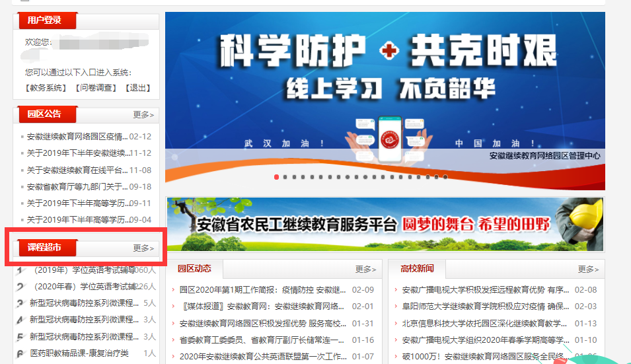This screenshot has height=364, width=631.
Task: Switch to the 高校新闻 tab
Action: pos(417,269)
